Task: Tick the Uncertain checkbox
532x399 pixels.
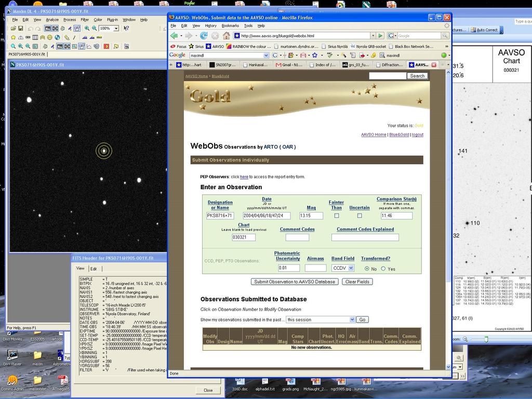Action: tap(360, 216)
